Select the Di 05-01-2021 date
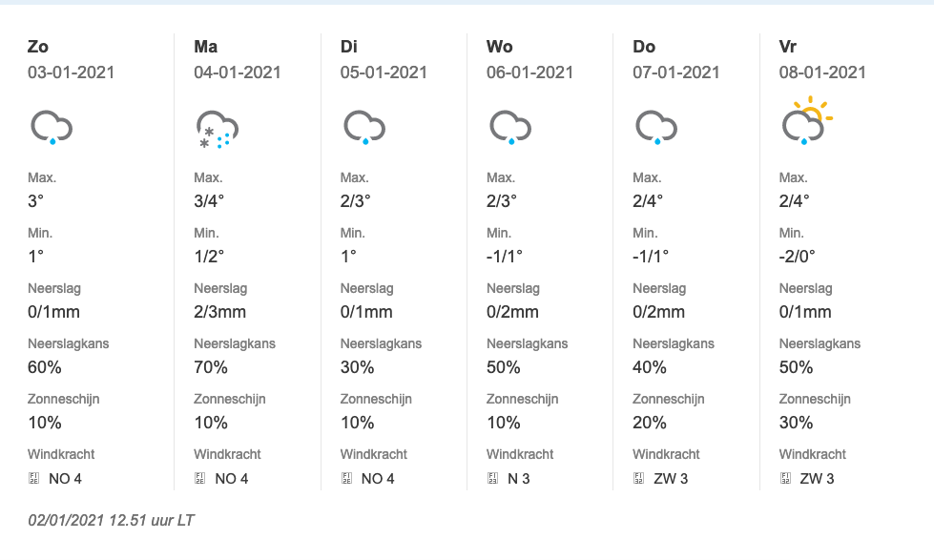The width and height of the screenshot is (934, 560). coord(384,73)
